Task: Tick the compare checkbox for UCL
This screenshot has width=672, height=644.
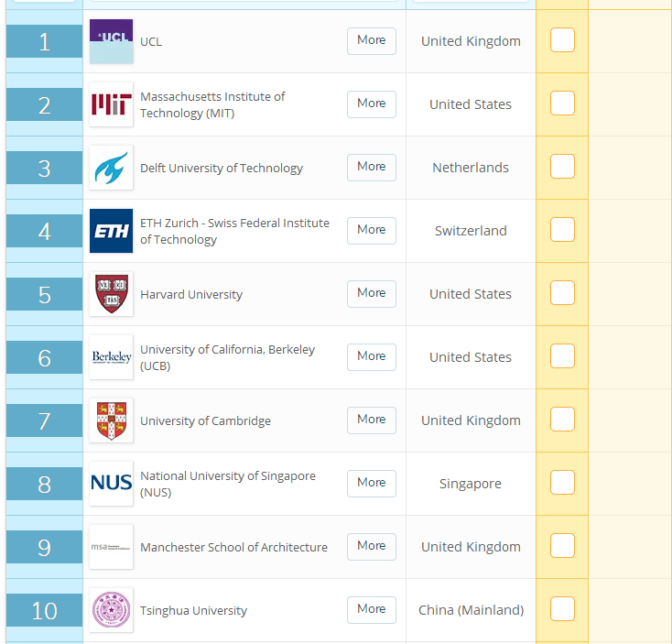Action: click(562, 40)
